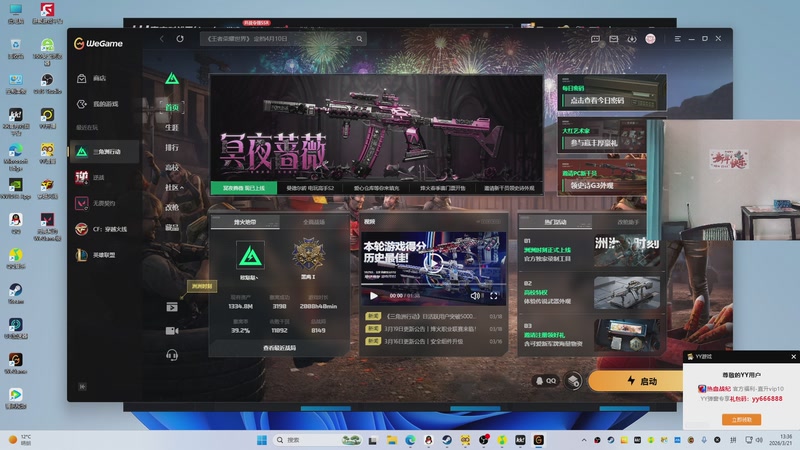Viewport: 800px width, 450px height.
Task: Select the 烽火春季画门票开售 banner tab
Action: (442, 188)
